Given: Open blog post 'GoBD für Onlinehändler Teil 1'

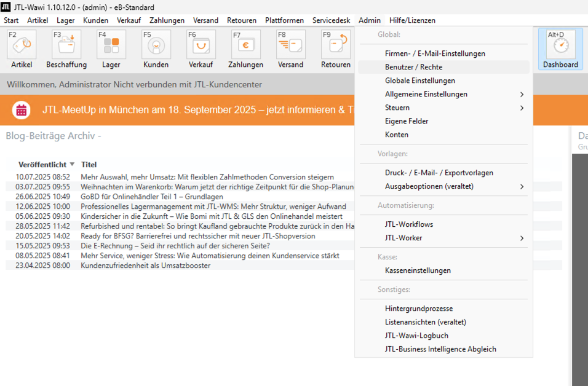Looking at the screenshot, I should (152, 197).
